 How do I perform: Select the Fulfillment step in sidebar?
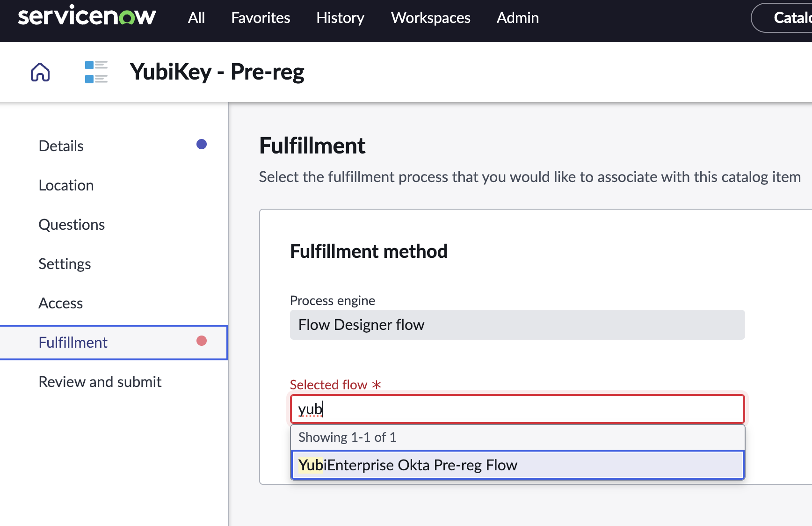point(114,343)
